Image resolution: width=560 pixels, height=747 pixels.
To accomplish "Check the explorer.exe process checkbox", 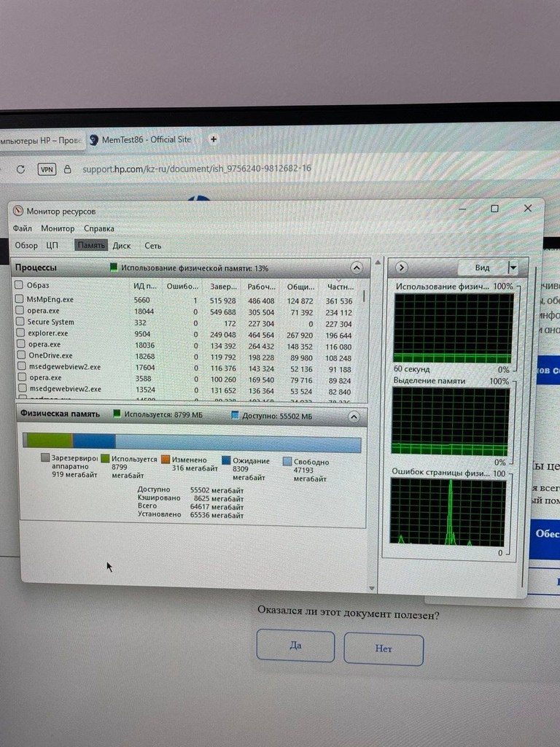I will coord(20,333).
